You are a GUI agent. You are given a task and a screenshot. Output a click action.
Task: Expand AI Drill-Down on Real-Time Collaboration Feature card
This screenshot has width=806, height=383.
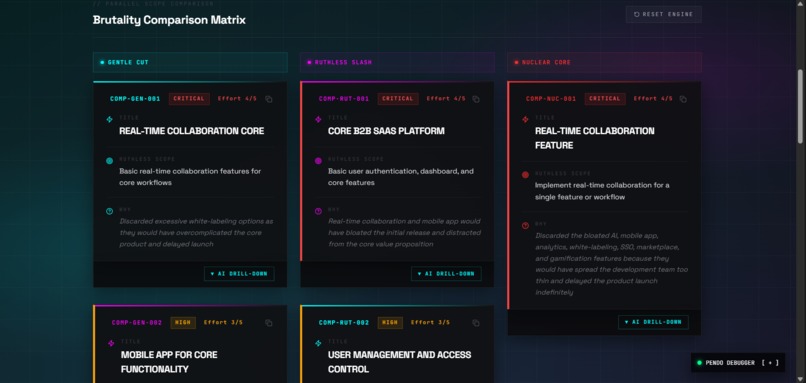pyautogui.click(x=653, y=322)
